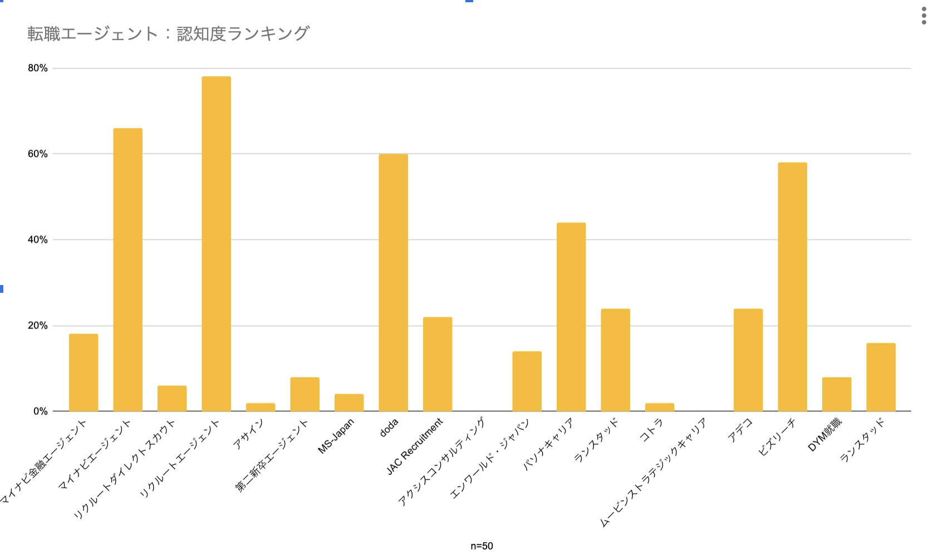Viewport: 933px width, 560px height.
Task: Click the アクシスコンサルティング axis label
Action: pos(441,462)
